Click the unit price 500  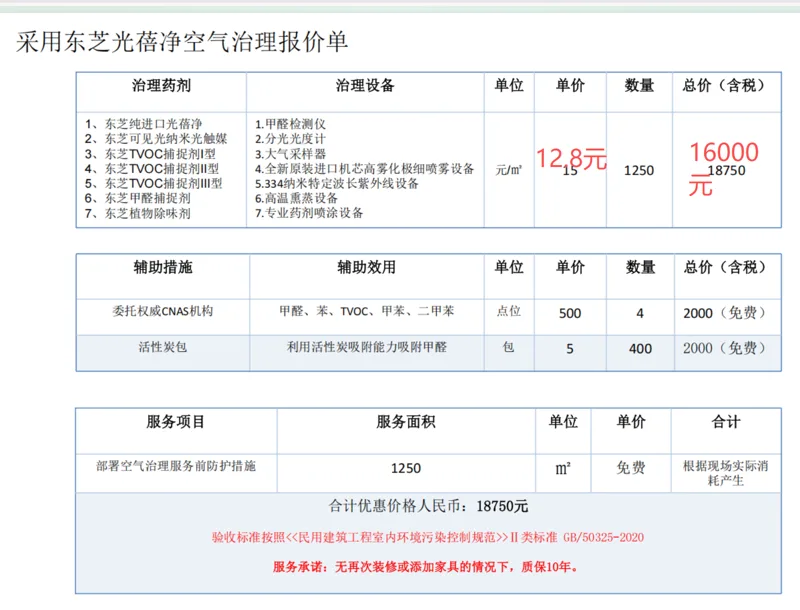(570, 313)
